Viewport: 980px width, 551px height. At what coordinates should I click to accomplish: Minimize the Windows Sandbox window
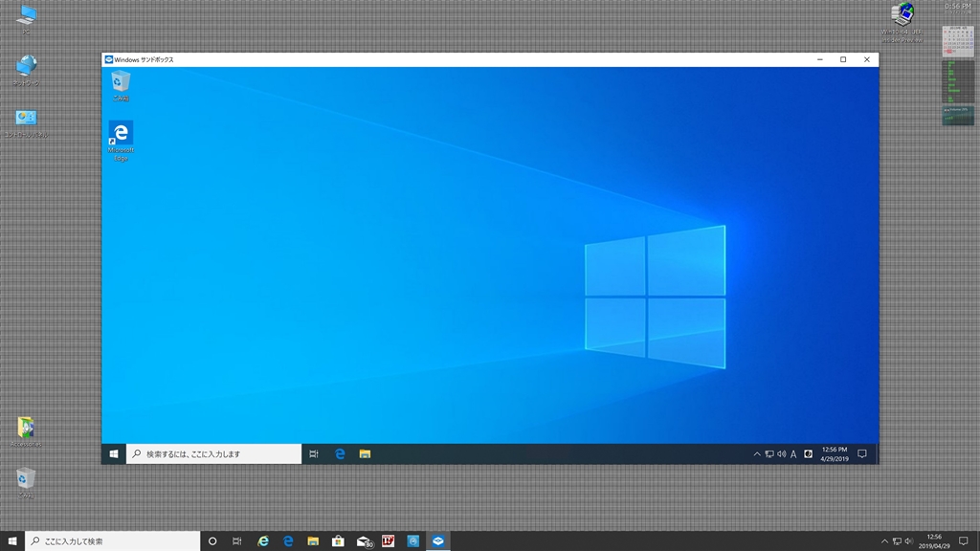(820, 59)
